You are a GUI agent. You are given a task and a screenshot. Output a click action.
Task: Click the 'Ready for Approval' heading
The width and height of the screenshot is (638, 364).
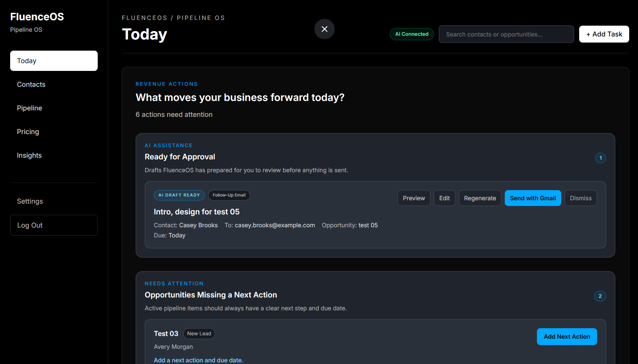coord(180,157)
